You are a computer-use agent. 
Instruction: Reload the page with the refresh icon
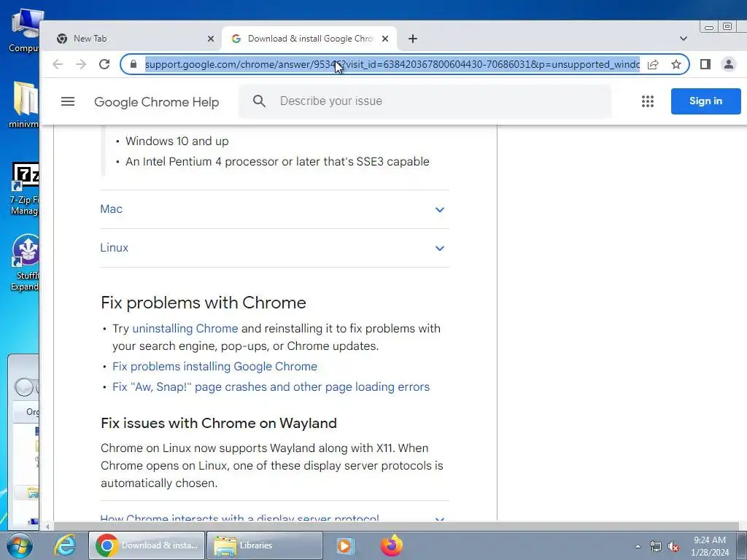coord(104,64)
